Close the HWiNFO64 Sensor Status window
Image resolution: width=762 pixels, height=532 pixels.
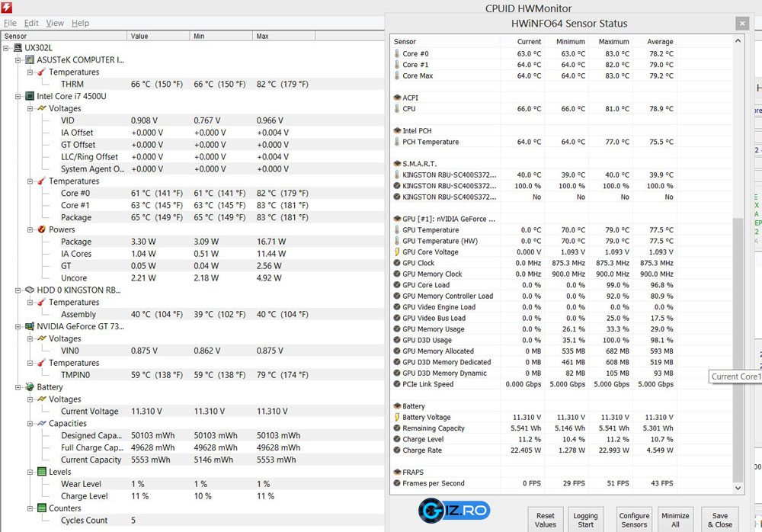(742, 23)
